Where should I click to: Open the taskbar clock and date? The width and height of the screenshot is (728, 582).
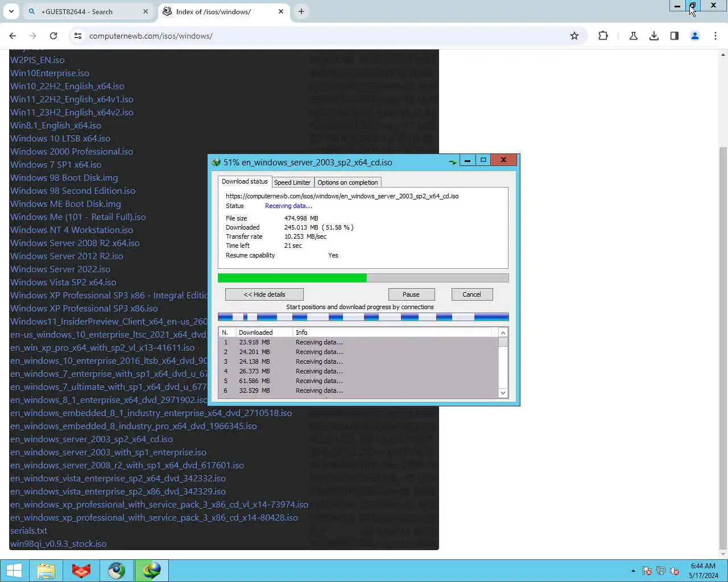(703, 571)
